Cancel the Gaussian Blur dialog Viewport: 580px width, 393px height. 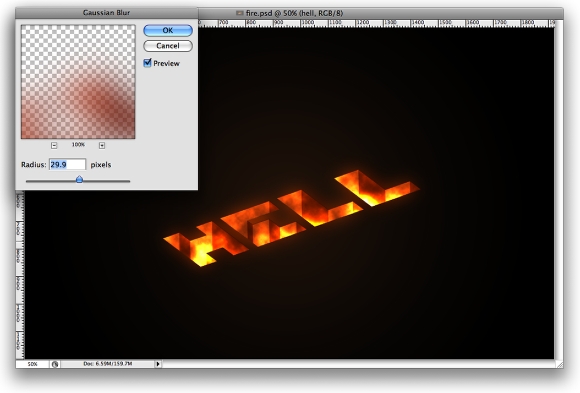(168, 46)
